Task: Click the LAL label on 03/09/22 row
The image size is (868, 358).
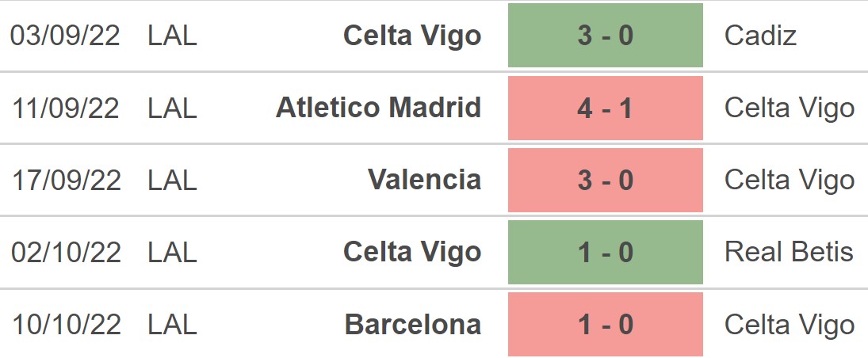Action: (172, 36)
